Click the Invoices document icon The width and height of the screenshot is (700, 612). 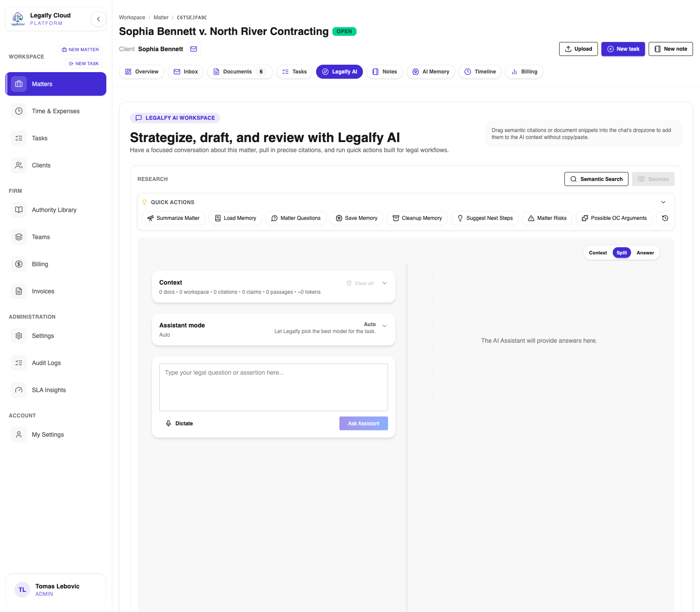19,291
